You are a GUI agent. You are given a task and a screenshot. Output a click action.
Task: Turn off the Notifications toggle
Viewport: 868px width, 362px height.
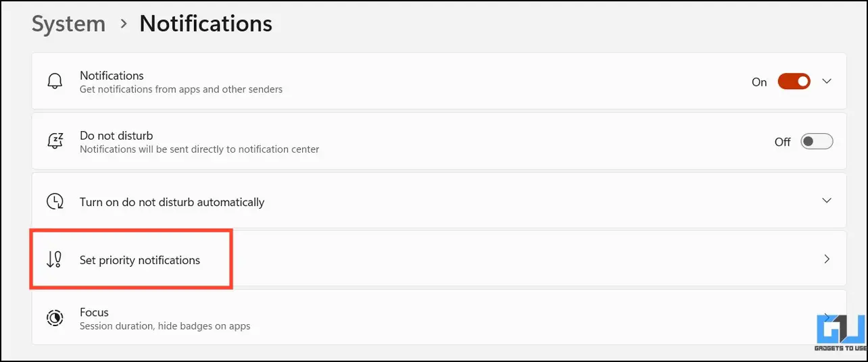[x=794, y=82]
